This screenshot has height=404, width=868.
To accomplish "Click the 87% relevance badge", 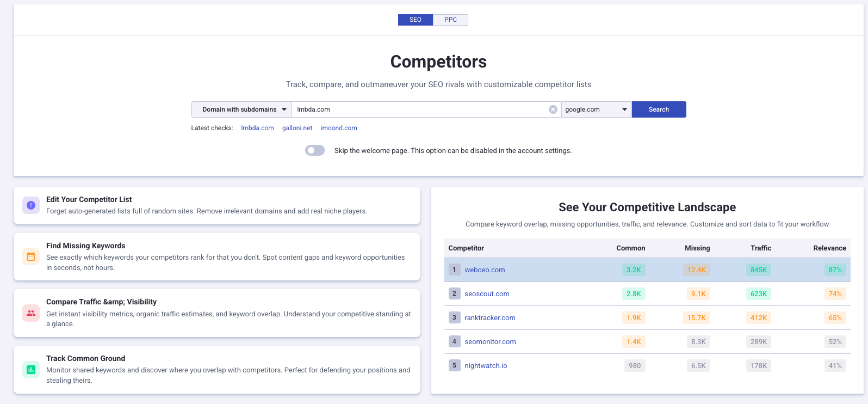I will pyautogui.click(x=835, y=270).
